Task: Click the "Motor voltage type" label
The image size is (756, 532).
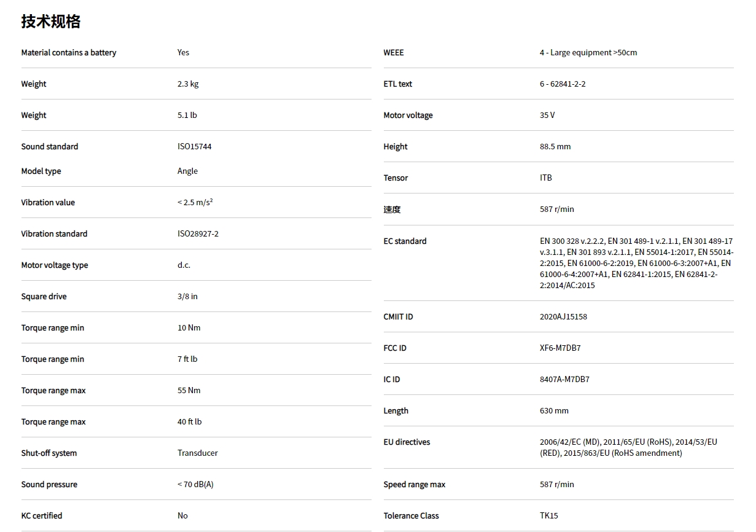Action: tap(54, 265)
